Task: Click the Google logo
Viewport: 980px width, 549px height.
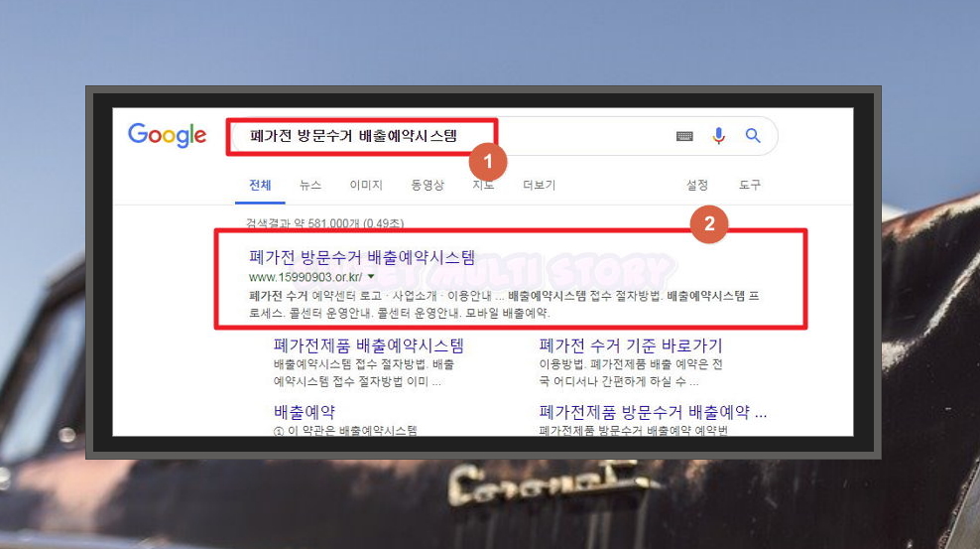Action: click(167, 135)
